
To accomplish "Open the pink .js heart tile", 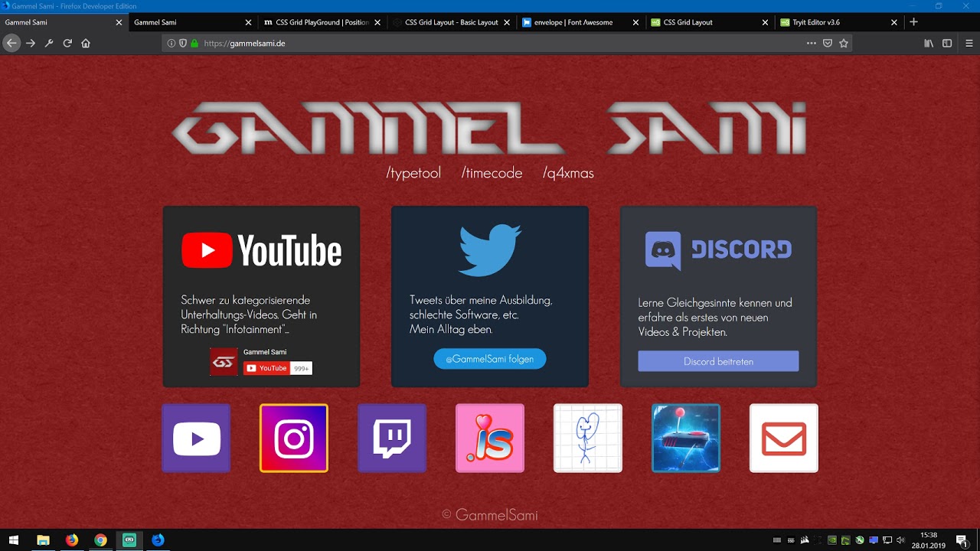I will [490, 438].
